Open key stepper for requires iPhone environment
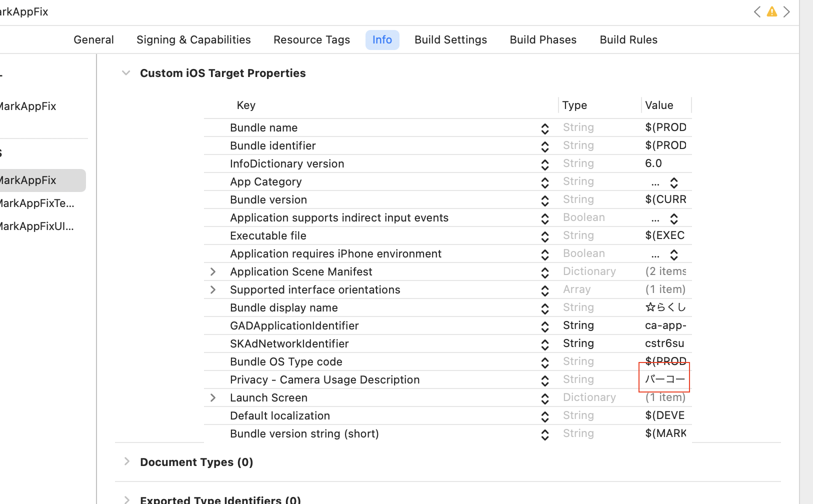 tap(545, 254)
